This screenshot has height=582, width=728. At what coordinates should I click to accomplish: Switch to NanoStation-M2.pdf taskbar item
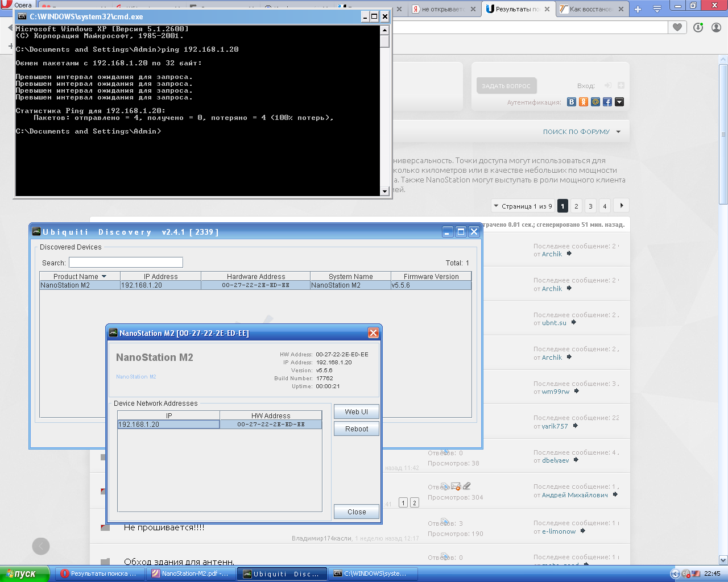tap(190, 573)
